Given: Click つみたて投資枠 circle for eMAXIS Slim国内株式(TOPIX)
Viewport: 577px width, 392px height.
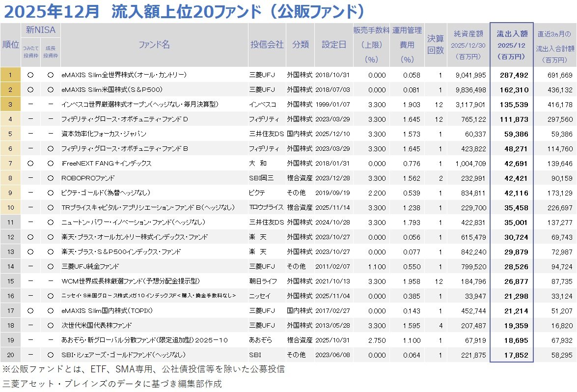Looking at the screenshot, I should coord(30,310).
